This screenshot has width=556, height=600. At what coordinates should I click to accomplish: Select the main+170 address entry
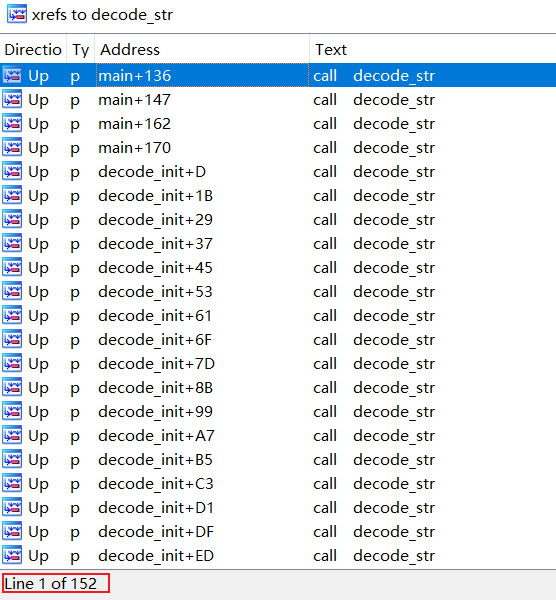(134, 148)
